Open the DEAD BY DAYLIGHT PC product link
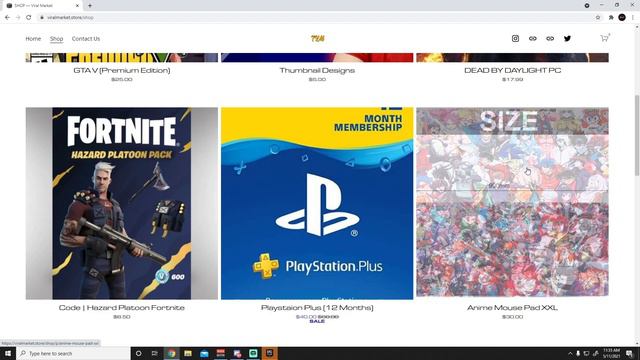This screenshot has width=640, height=360. point(512,70)
